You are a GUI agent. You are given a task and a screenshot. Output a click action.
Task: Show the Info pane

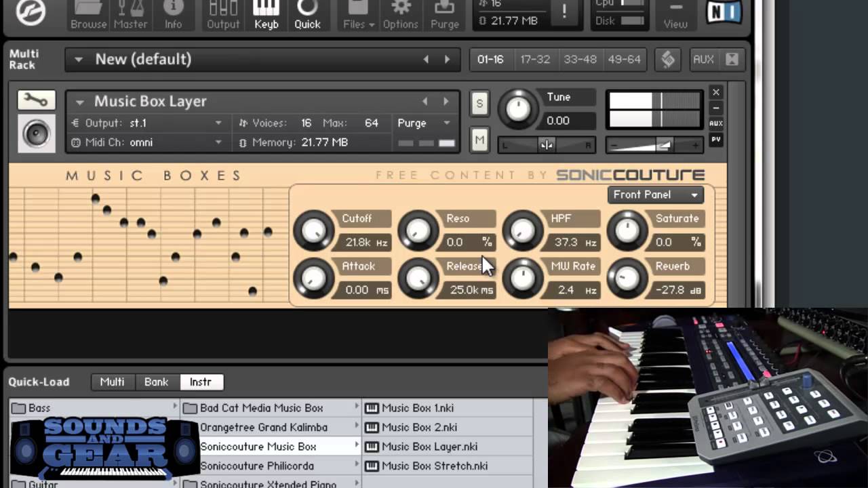(173, 16)
